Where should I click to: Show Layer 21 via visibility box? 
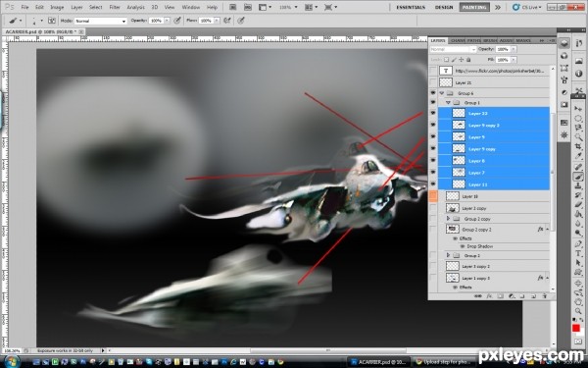click(x=433, y=82)
